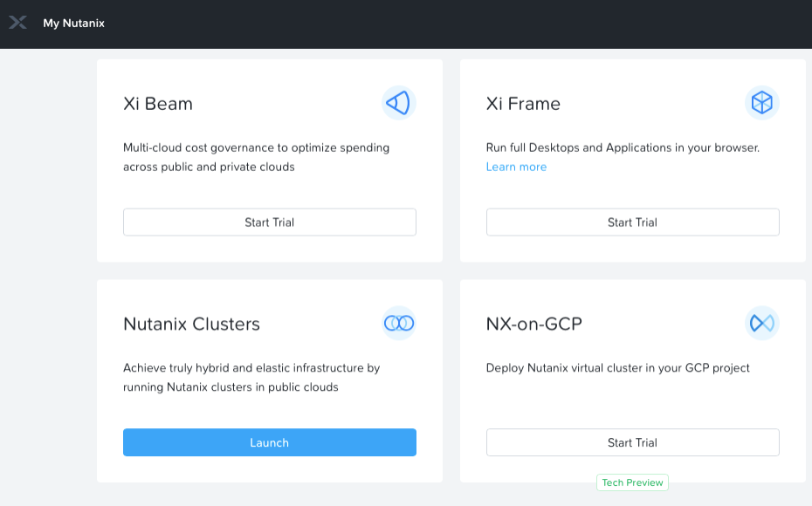The width and height of the screenshot is (812, 506).
Task: Open the Xi Frame cube icon
Action: point(761,103)
